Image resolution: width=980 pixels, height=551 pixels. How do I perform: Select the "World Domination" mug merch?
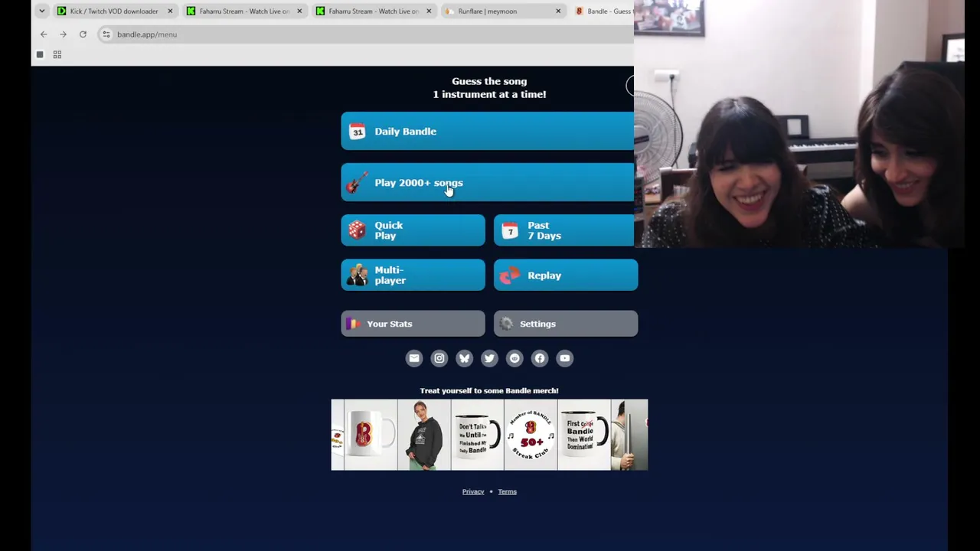(584, 435)
